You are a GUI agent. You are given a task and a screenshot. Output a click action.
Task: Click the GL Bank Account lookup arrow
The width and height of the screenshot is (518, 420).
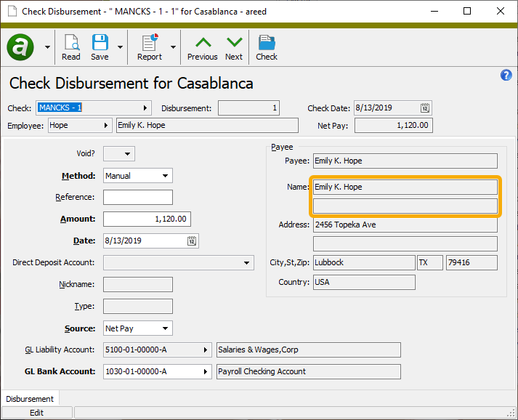click(x=204, y=371)
